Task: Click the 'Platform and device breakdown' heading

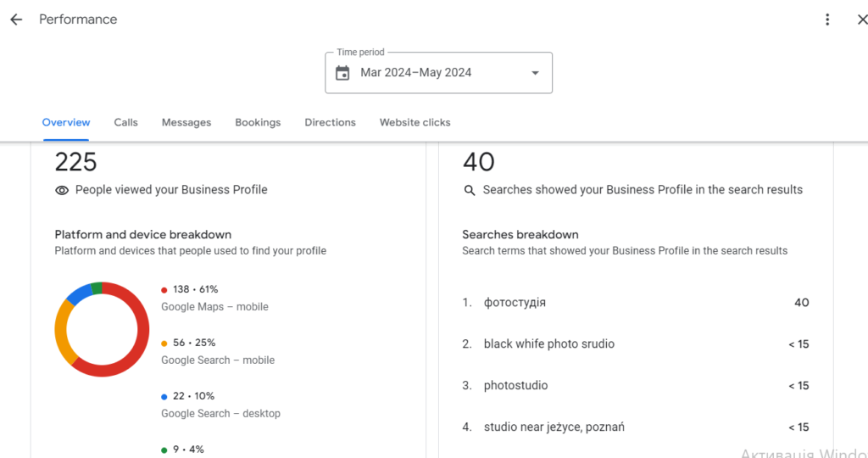Action: [x=142, y=235]
